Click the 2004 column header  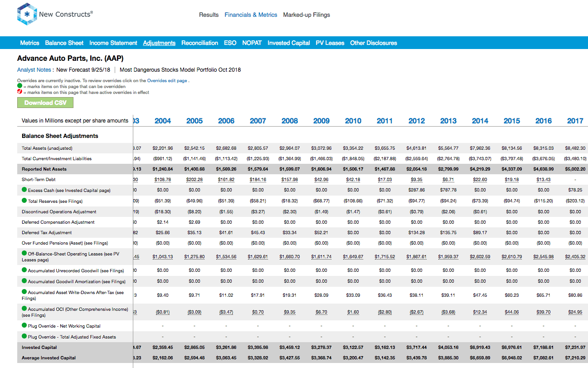click(x=163, y=121)
